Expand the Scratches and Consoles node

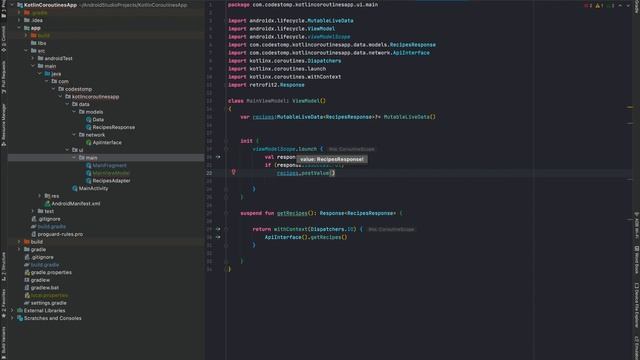coord(12,318)
